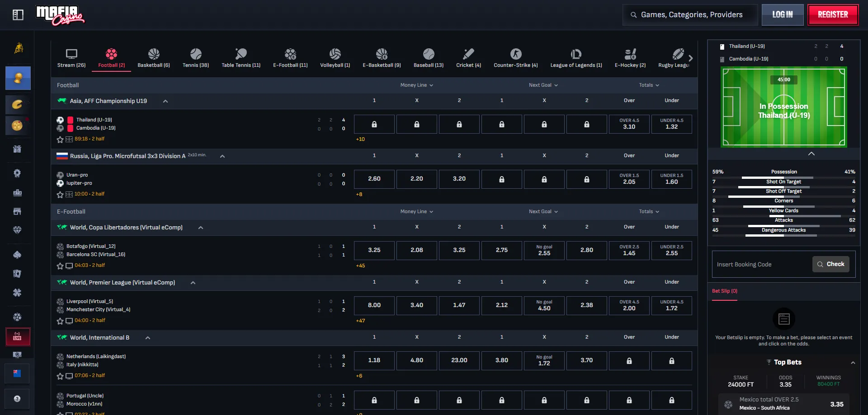Select No goal 1.72 for Netherlands vs Italy
Viewport: 868px width, 415px height.
544,361
